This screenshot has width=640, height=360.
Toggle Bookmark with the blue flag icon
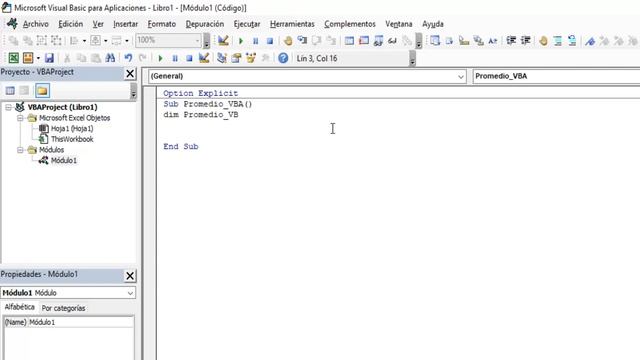click(590, 40)
